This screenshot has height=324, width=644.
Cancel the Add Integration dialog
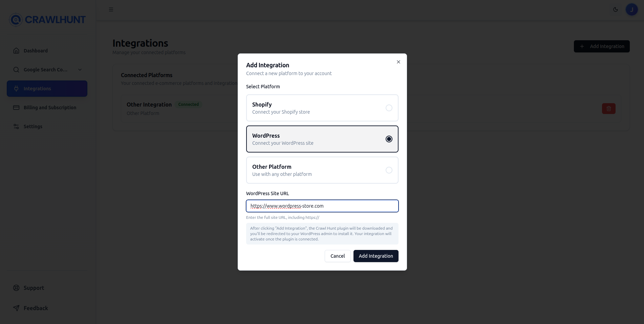(x=337, y=256)
